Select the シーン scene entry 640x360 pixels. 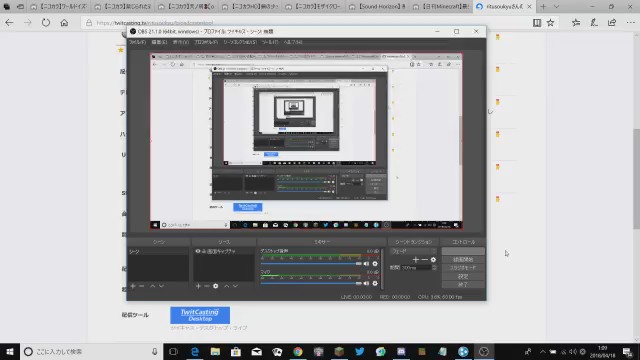point(158,252)
